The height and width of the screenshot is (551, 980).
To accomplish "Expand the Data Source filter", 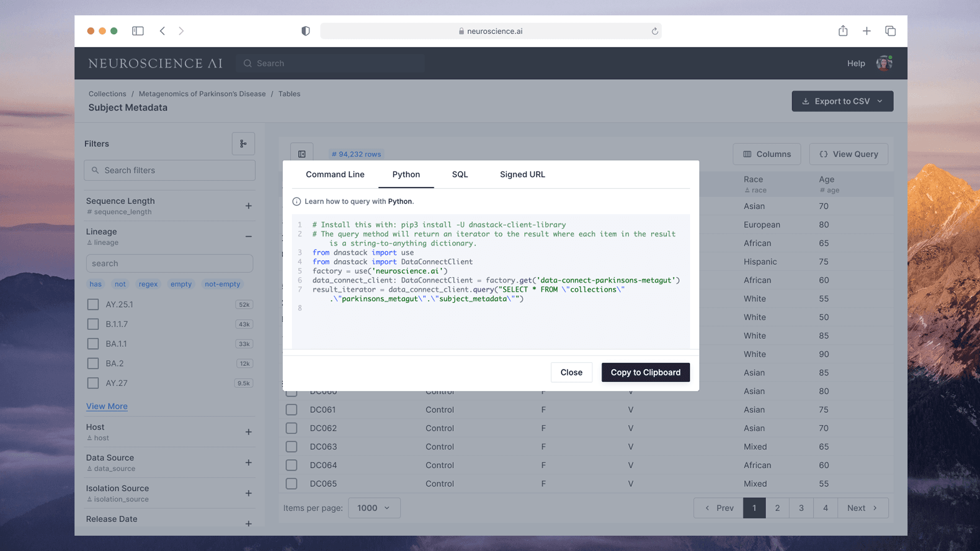I will point(249,463).
